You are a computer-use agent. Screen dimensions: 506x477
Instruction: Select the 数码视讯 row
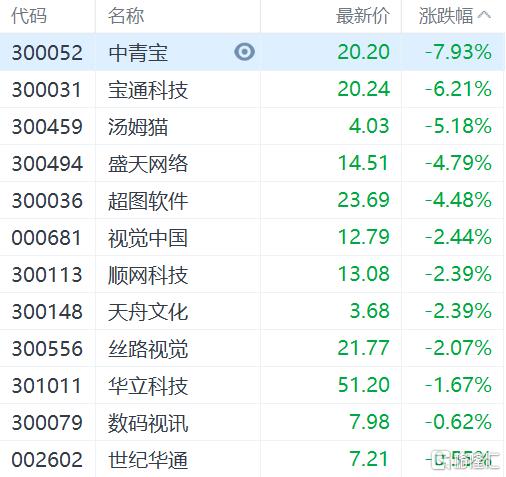coord(252,422)
